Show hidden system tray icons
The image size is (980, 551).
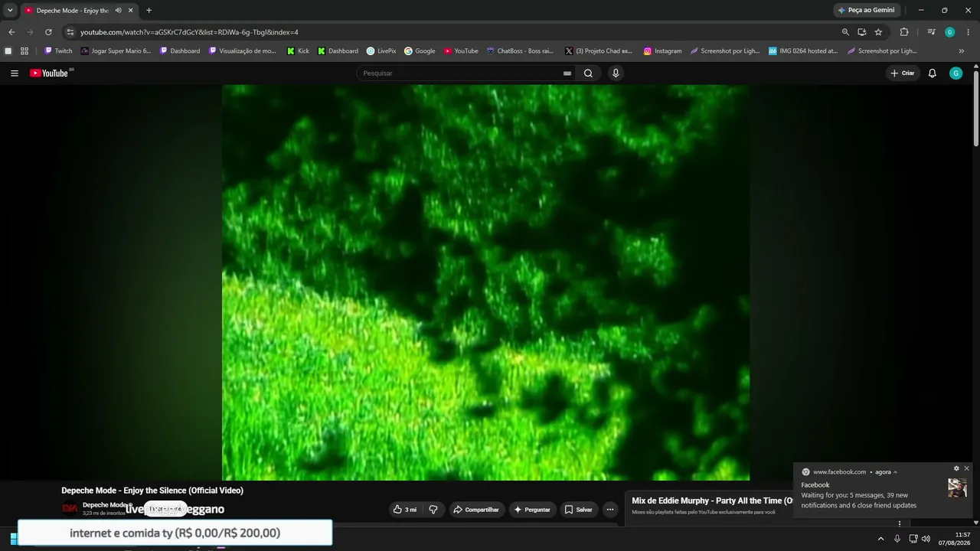coord(880,539)
